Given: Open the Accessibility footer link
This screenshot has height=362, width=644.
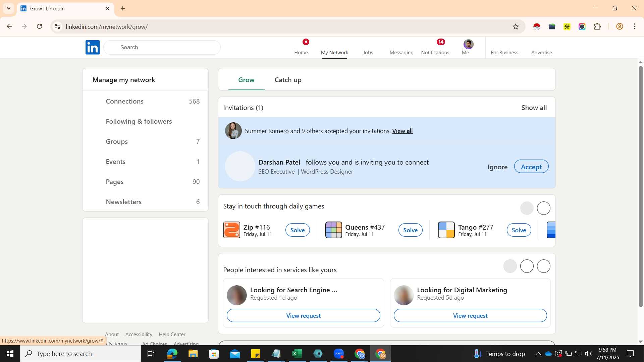Looking at the screenshot, I should 139,335.
